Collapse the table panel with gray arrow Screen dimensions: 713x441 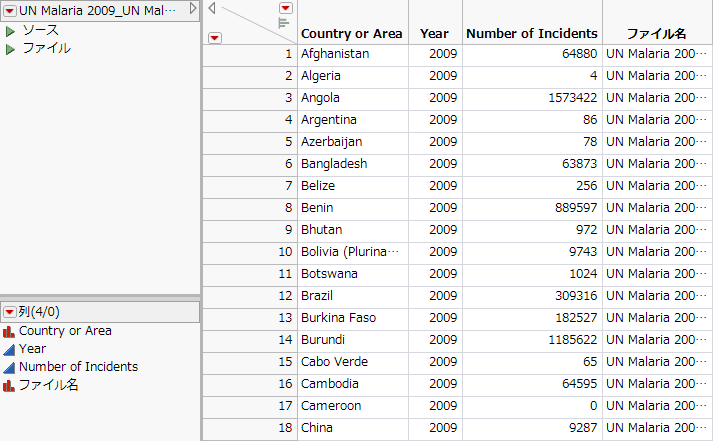pyautogui.click(x=194, y=8)
